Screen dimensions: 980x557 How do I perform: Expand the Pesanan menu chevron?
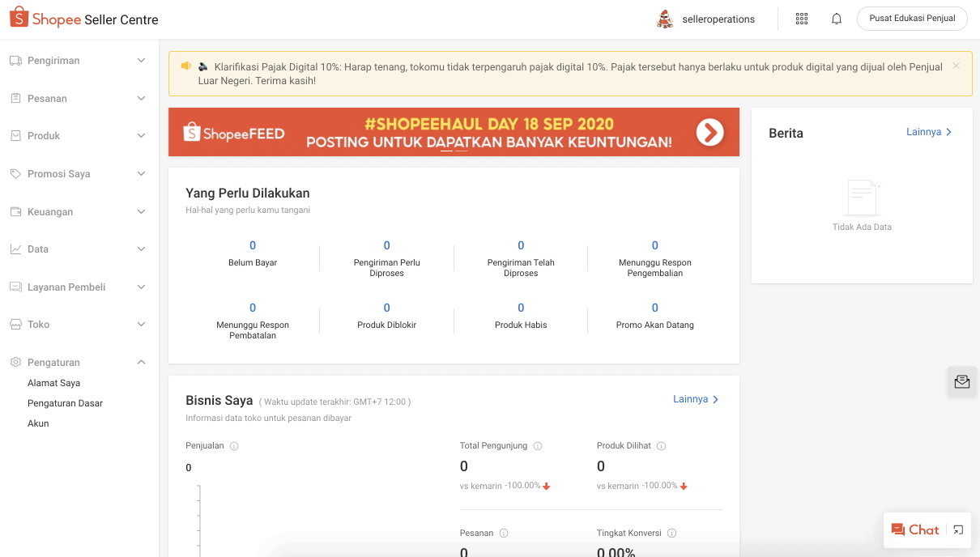pos(141,99)
